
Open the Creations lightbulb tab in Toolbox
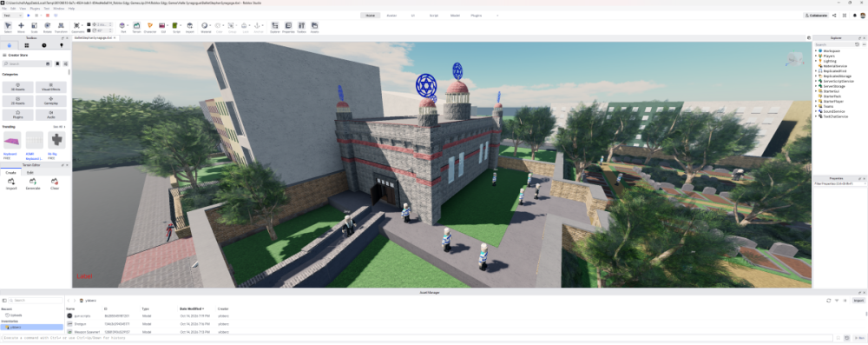[61, 45]
